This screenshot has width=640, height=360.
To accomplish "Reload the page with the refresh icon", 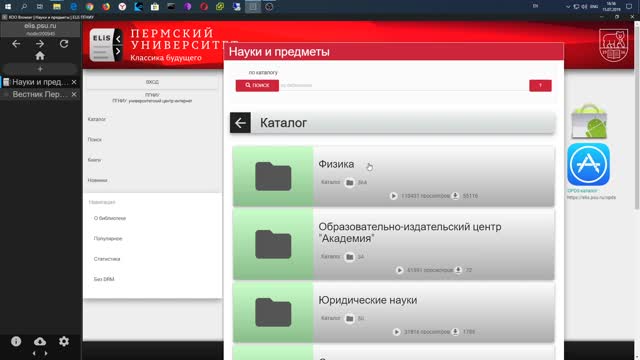I will click(64, 43).
